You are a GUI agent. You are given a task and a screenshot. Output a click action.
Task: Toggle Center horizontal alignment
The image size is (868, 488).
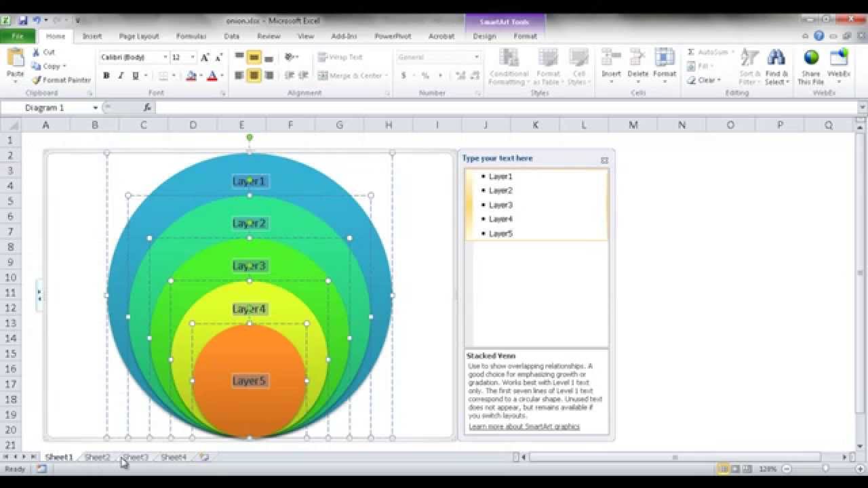coord(254,75)
